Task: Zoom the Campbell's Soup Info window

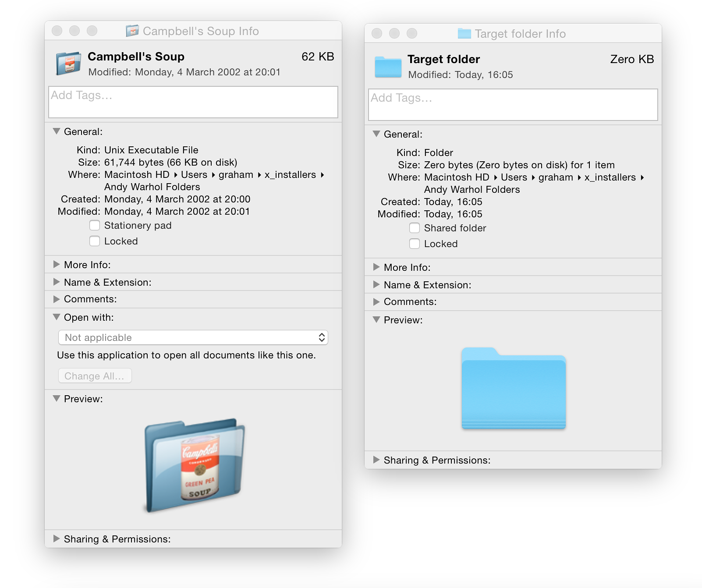Action: tap(92, 31)
